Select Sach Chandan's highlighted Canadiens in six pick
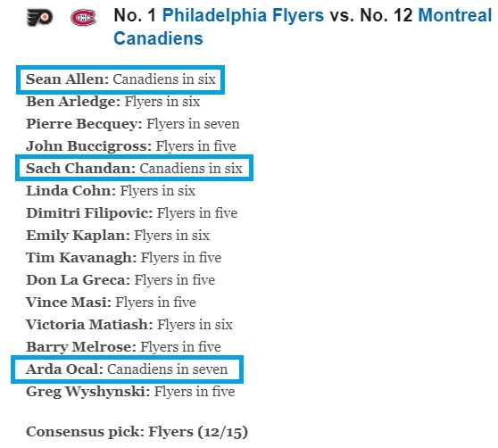Image resolution: width=498 pixels, height=448 pixels. (135, 169)
